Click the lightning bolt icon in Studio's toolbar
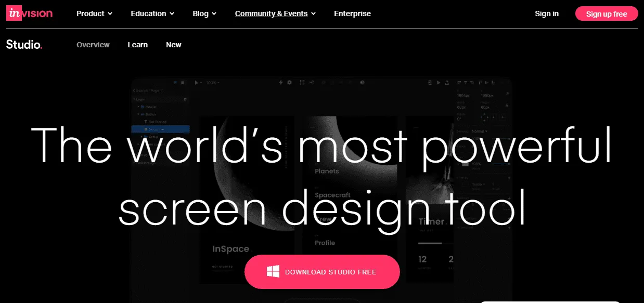This screenshot has width=644, height=303. [x=281, y=82]
